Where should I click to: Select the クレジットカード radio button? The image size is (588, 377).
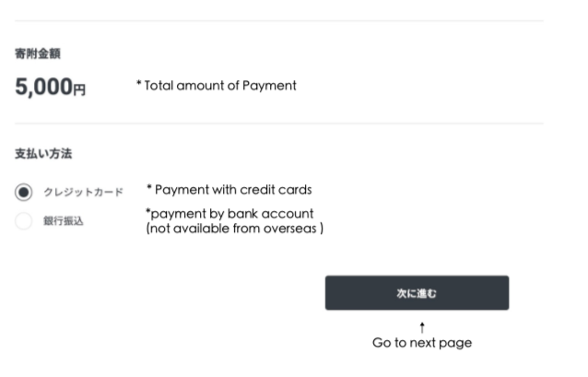(24, 192)
